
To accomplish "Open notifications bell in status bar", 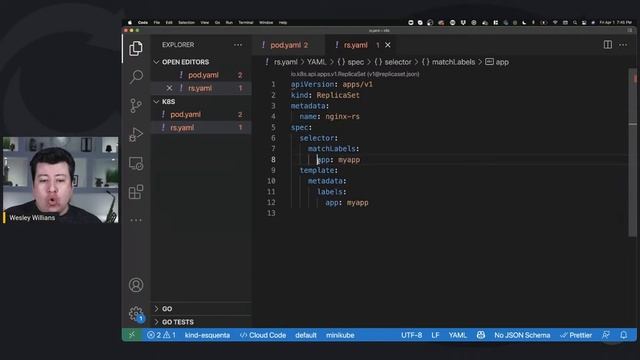I will pos(624,335).
